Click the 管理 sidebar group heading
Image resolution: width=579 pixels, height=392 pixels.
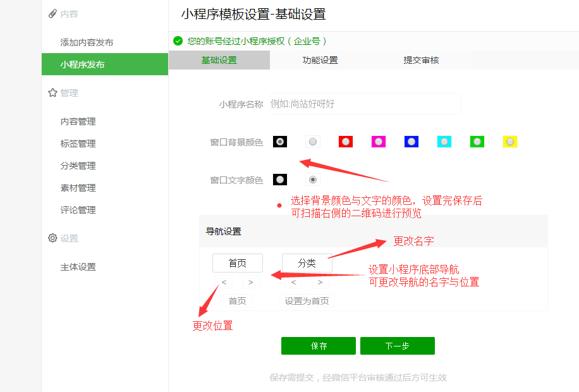[x=69, y=93]
